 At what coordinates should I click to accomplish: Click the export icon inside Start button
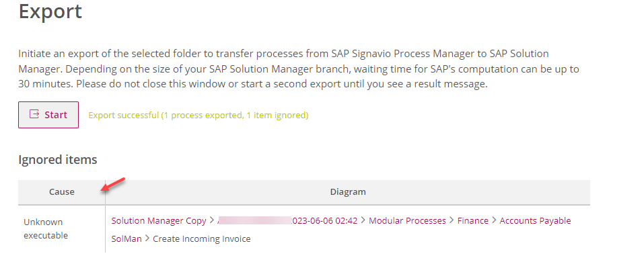tap(34, 114)
